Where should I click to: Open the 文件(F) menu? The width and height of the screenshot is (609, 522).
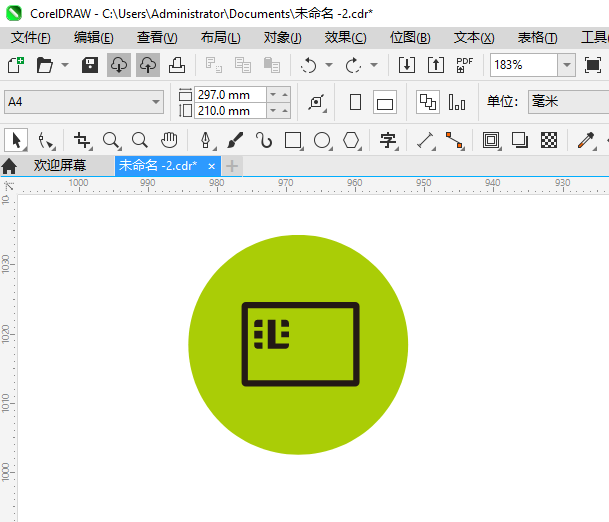coord(31,38)
